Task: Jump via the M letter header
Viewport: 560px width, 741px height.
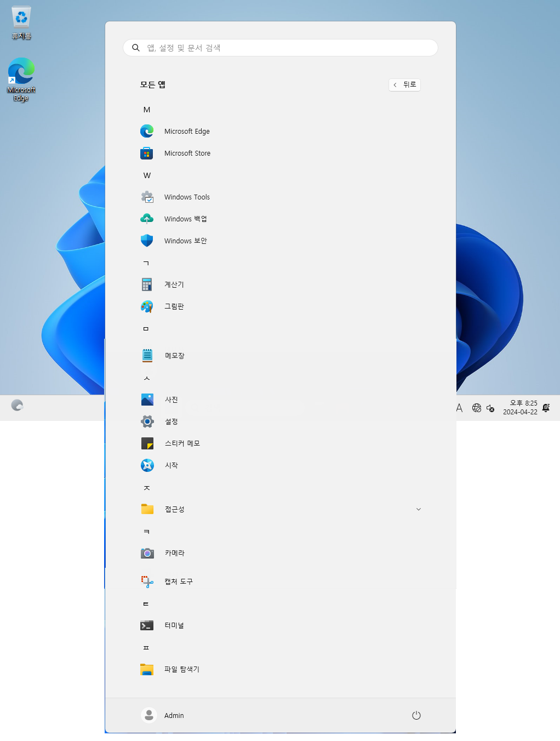Action: point(147,110)
